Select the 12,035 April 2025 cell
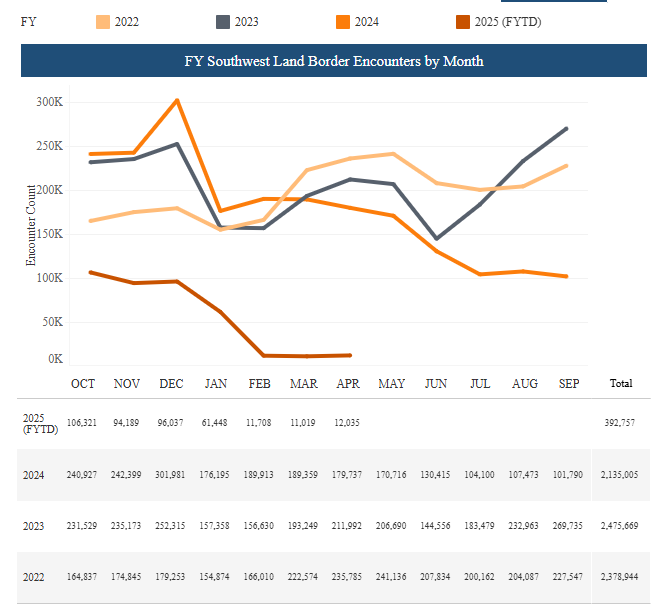Viewport: 660px width, 608px height. [x=348, y=423]
